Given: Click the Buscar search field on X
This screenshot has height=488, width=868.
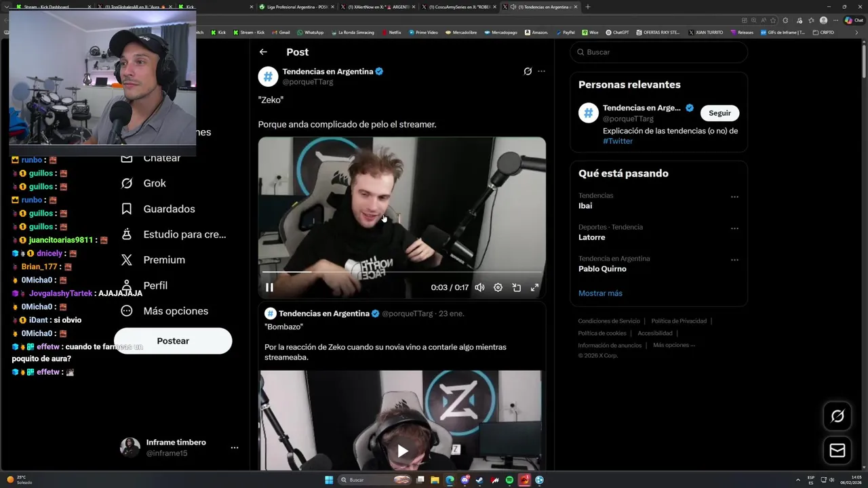Looking at the screenshot, I should [x=658, y=52].
